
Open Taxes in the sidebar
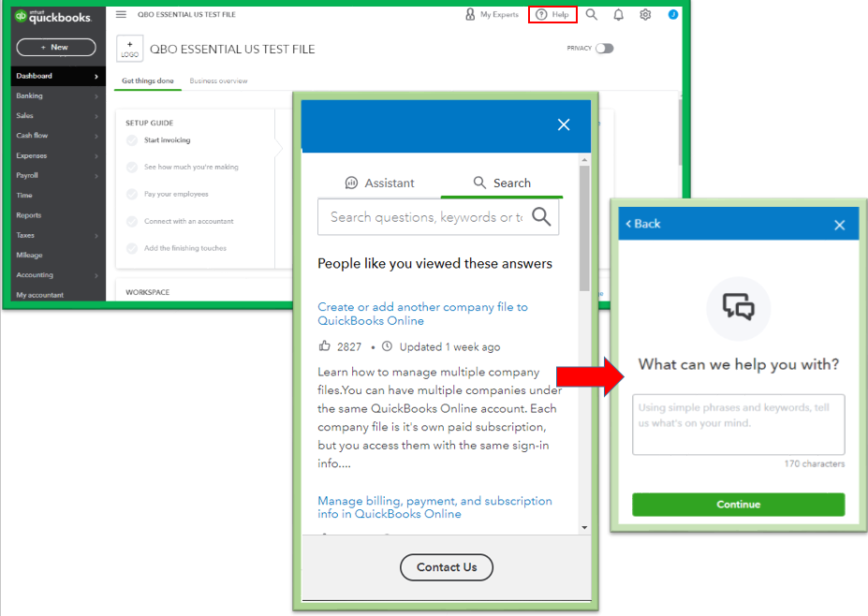[x=25, y=235]
